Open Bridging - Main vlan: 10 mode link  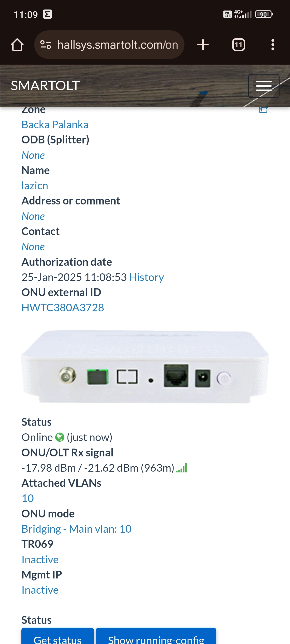[77, 529]
